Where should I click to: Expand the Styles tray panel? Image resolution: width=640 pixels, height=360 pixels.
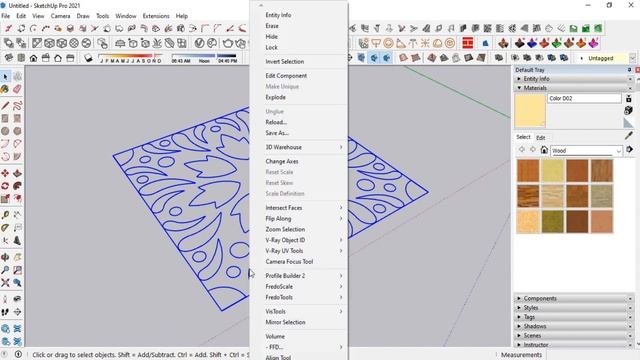click(x=574, y=308)
